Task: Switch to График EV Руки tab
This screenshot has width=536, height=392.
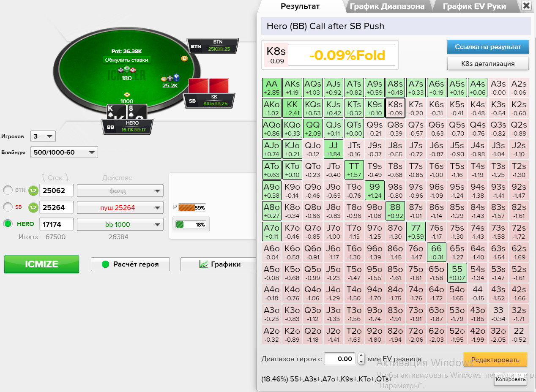Action: click(x=475, y=6)
